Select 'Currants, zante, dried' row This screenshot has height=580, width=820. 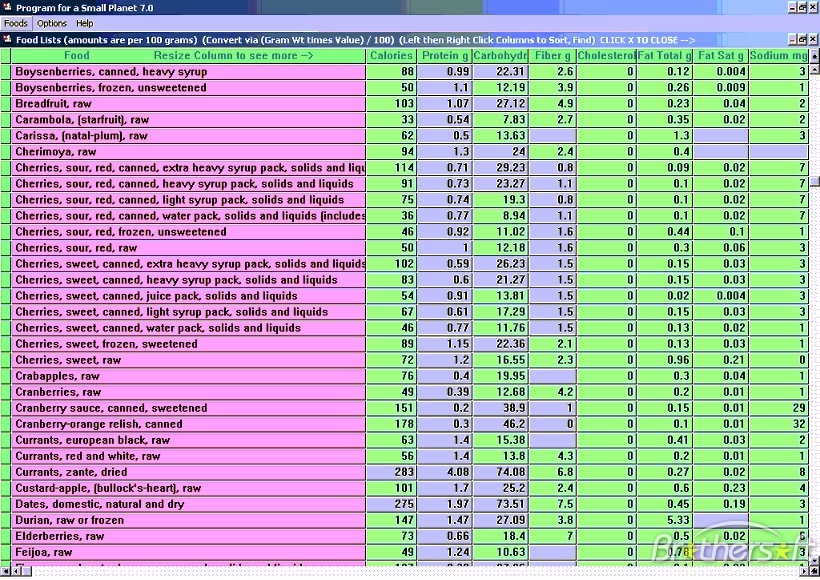point(188,472)
